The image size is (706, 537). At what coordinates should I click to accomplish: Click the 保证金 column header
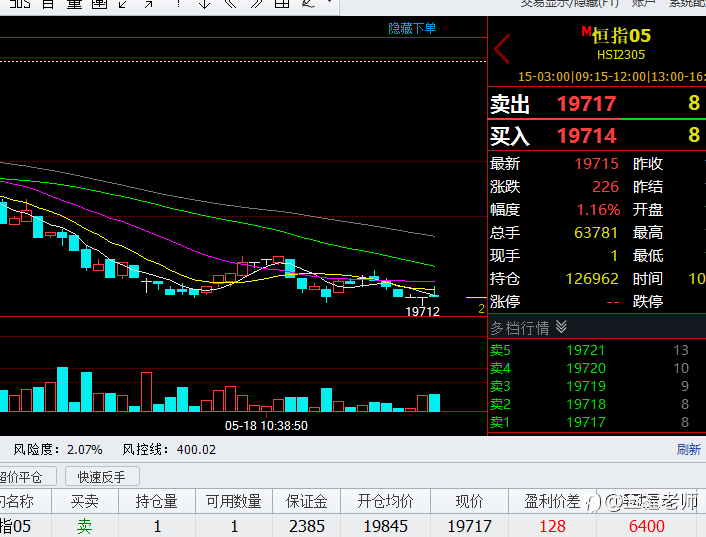point(307,501)
